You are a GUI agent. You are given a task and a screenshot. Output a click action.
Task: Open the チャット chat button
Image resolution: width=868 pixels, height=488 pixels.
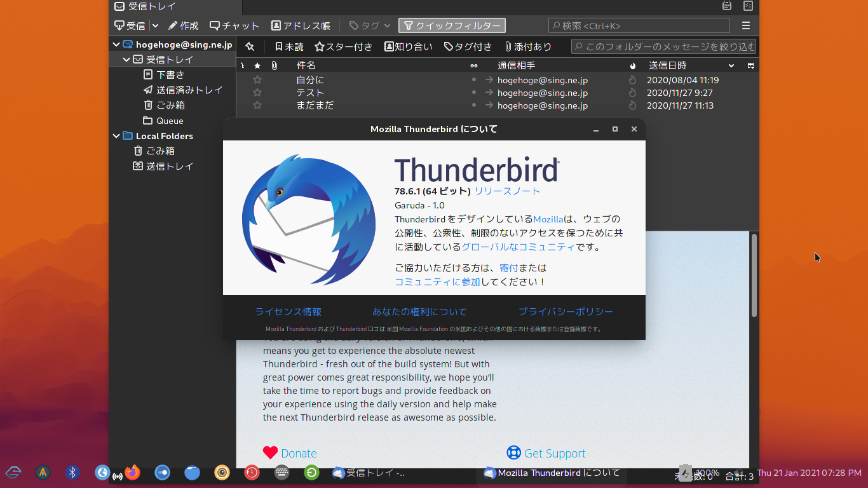point(234,26)
